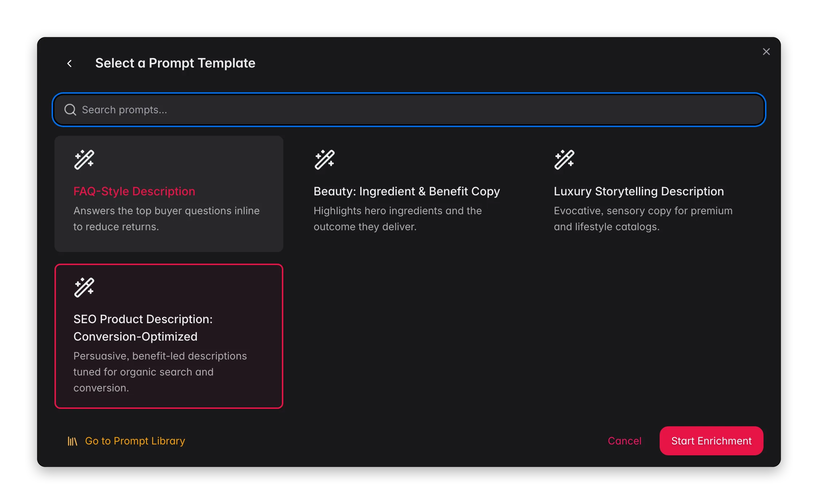Click the magnifier icon in search bar
Viewport: 818px width, 504px height.
[70, 110]
